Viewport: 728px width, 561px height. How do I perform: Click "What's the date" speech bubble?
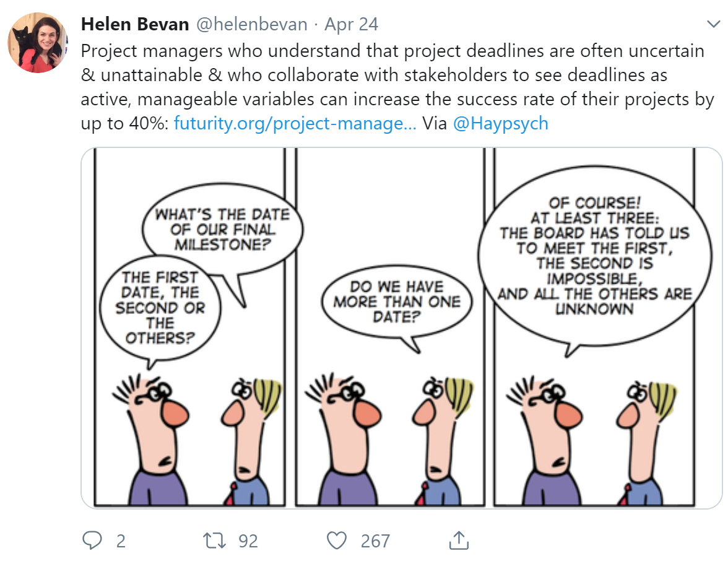(222, 230)
